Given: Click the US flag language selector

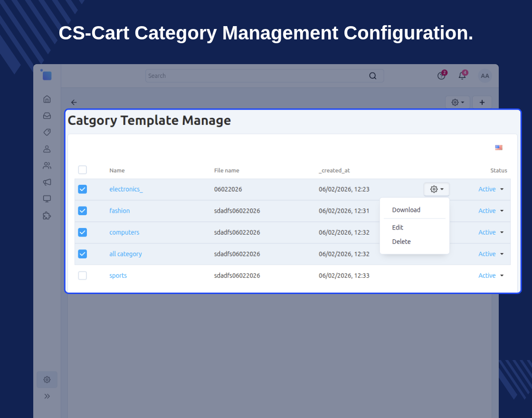Looking at the screenshot, I should tap(498, 147).
